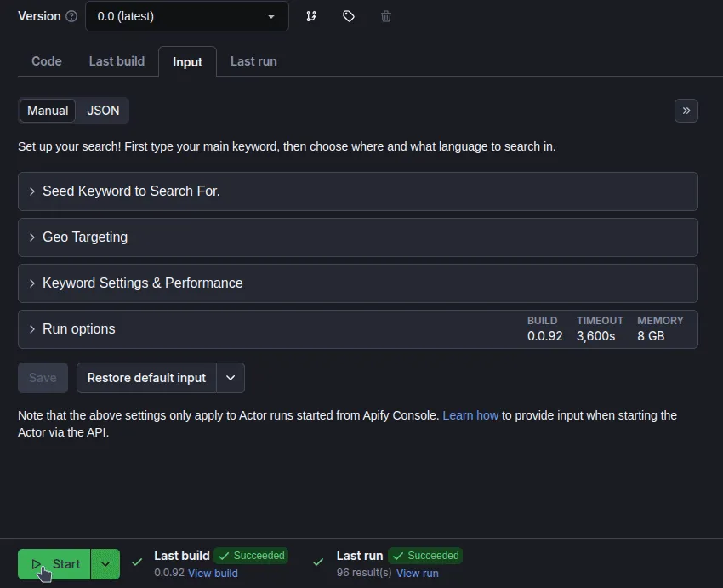The width and height of the screenshot is (723, 588).
Task: Open the View build link
Action: point(213,574)
